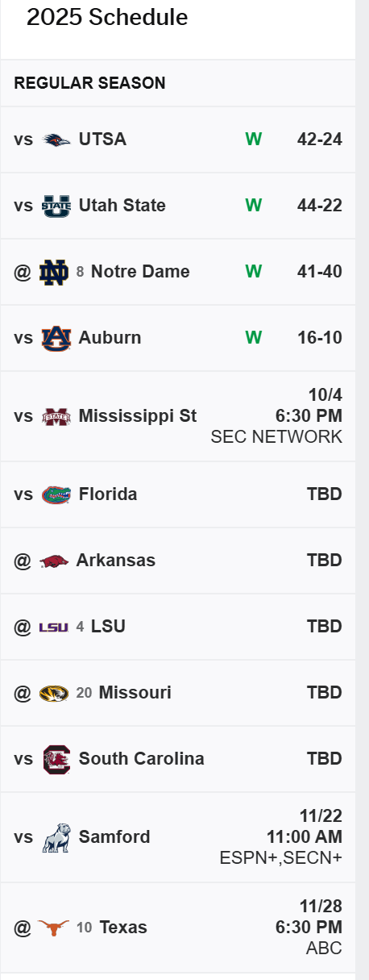
Task: Click the Arkansas Razorbacks logo
Action: [54, 561]
